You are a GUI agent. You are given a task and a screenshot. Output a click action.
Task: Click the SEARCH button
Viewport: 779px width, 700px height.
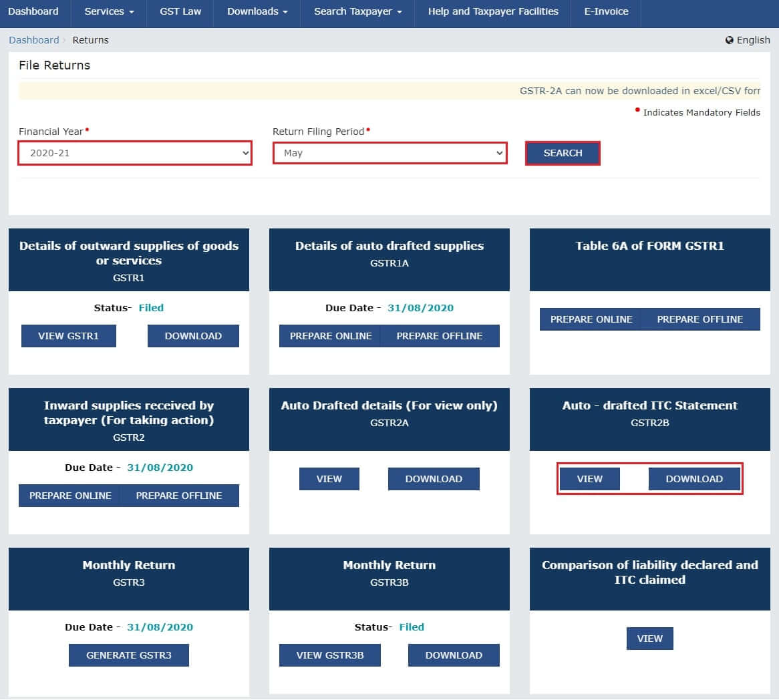[563, 153]
